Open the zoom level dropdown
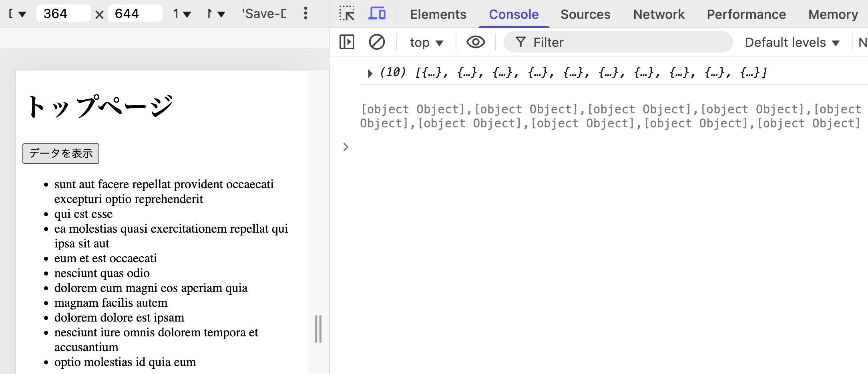868x374 pixels. point(182,14)
